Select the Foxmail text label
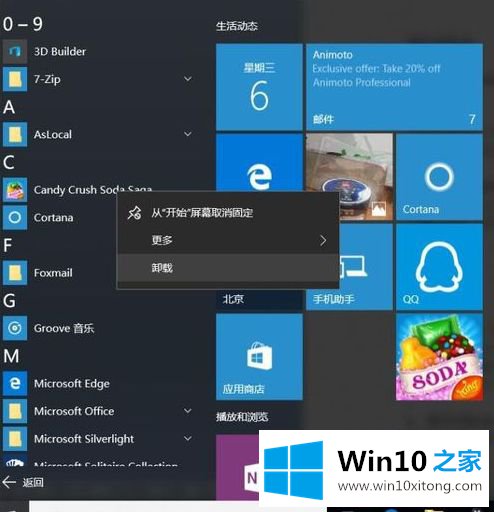Viewport: 494px width, 512px height. pos(53,273)
